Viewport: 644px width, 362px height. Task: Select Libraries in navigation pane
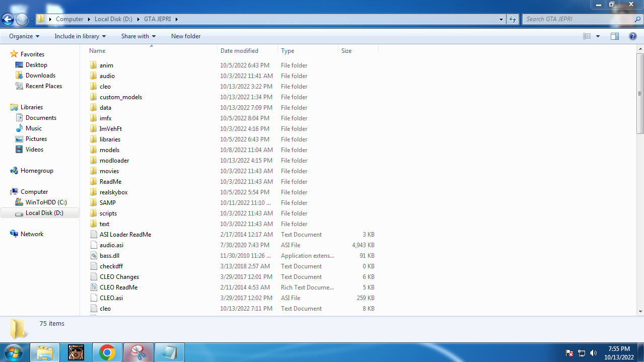click(32, 107)
